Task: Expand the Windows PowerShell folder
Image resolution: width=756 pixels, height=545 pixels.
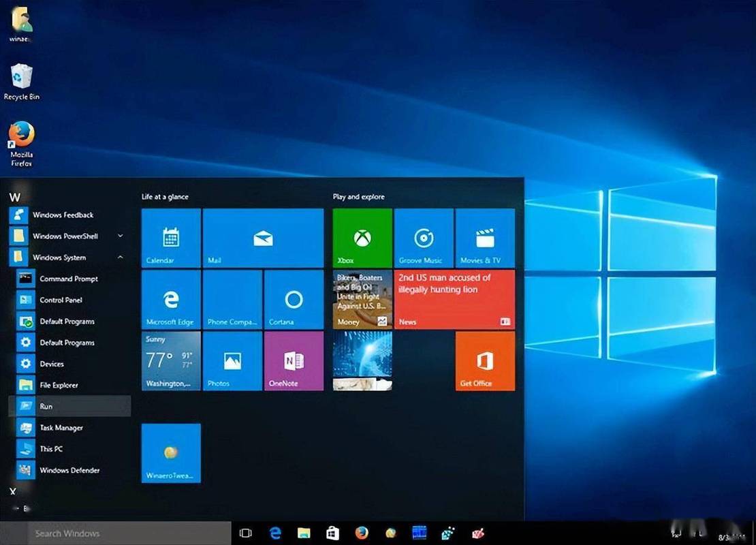Action: tap(121, 236)
